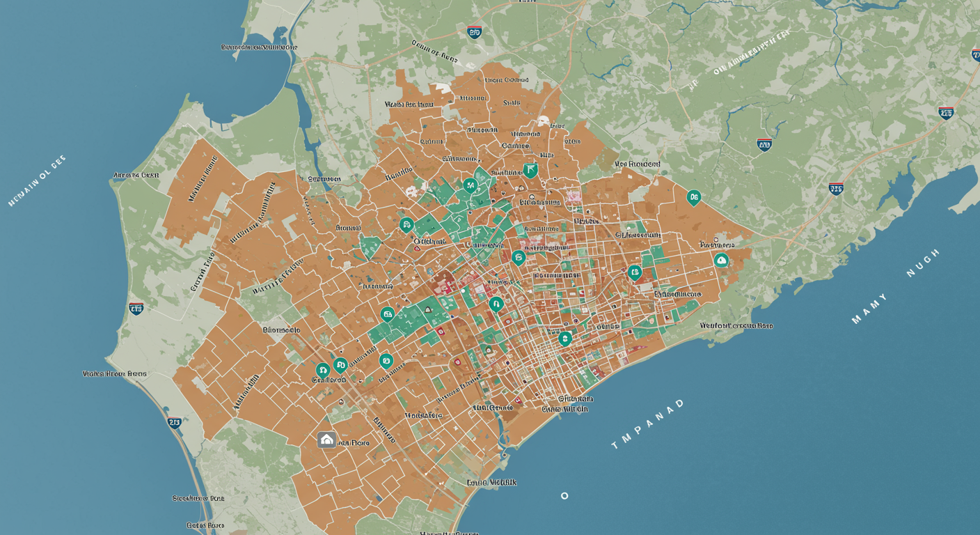Image resolution: width=980 pixels, height=535 pixels.
Task: Select the teal square flag marker in north district
Action: click(x=530, y=169)
